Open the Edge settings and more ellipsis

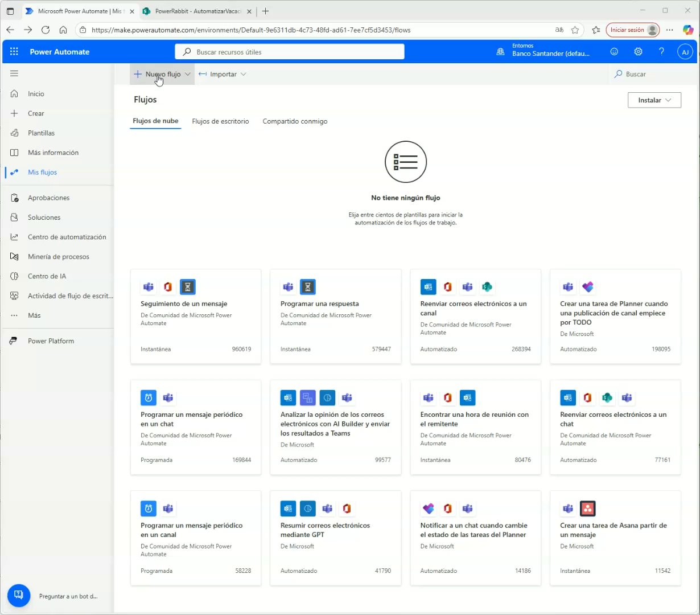(669, 30)
